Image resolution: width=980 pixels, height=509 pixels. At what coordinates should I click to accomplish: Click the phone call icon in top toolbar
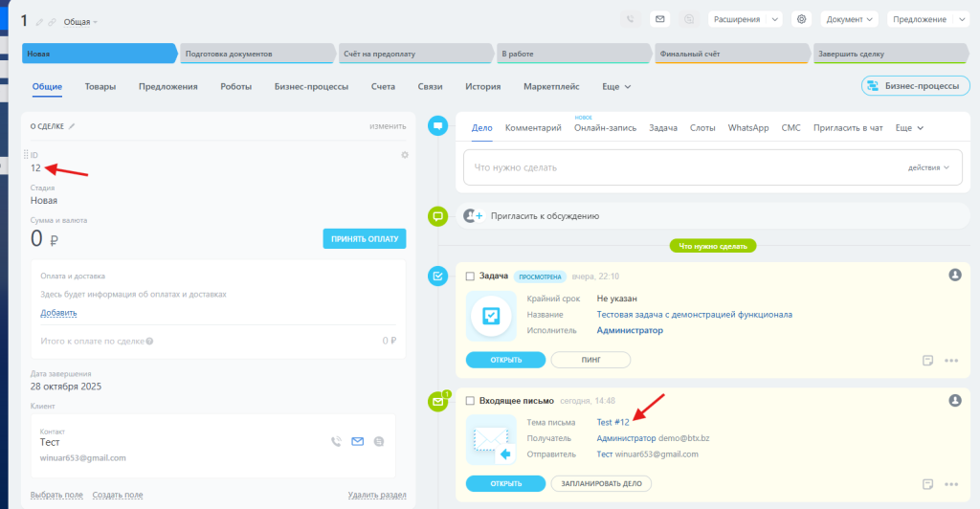(631, 18)
